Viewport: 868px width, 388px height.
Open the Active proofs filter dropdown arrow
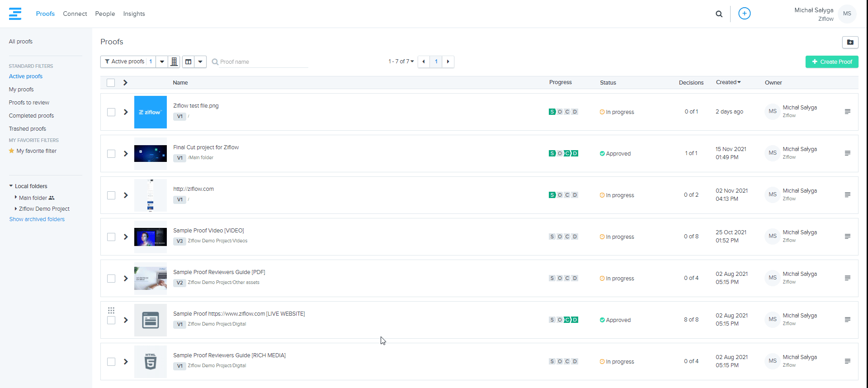point(162,62)
